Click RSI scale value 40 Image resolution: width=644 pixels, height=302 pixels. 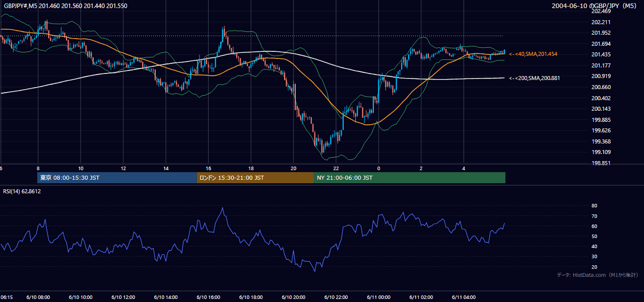pos(594,246)
